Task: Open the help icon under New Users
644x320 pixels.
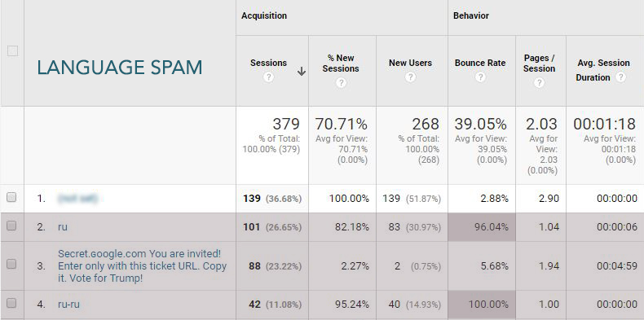Action: click(x=410, y=77)
